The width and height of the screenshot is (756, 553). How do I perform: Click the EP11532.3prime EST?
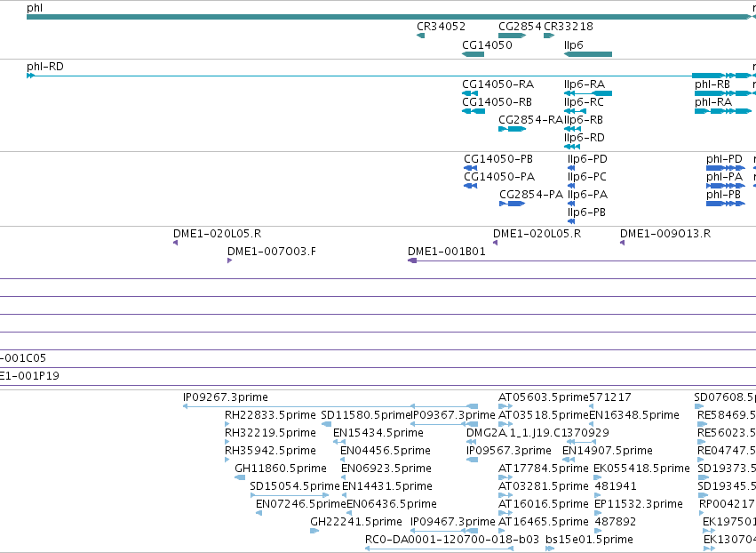(597, 513)
